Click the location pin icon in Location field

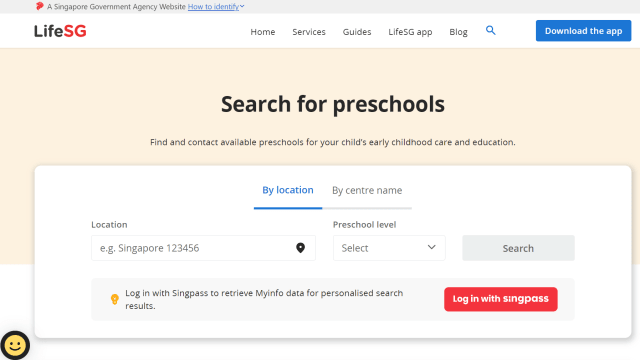(300, 248)
